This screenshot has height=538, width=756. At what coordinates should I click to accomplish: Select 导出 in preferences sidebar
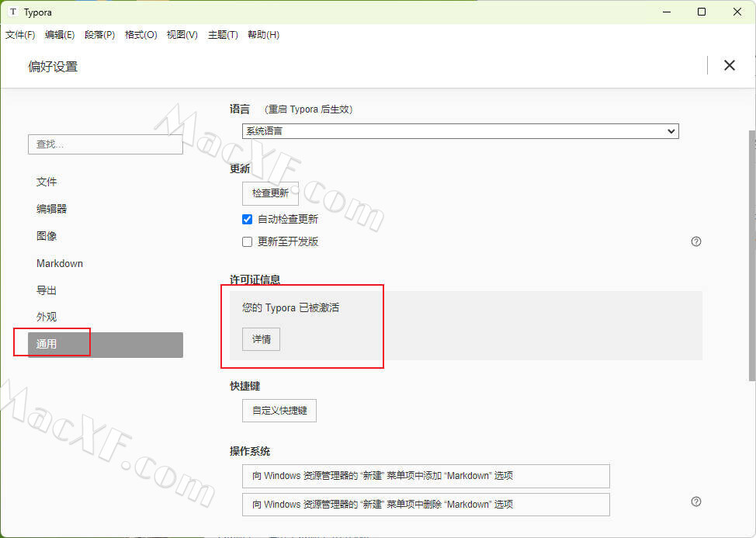pyautogui.click(x=47, y=290)
